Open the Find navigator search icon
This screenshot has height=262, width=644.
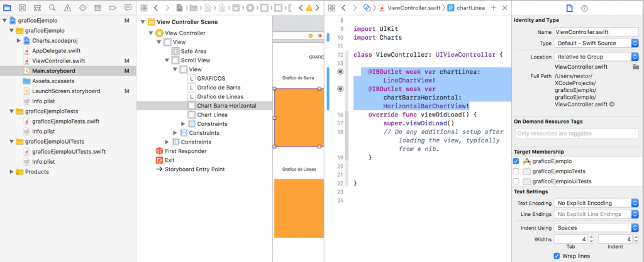(50, 8)
